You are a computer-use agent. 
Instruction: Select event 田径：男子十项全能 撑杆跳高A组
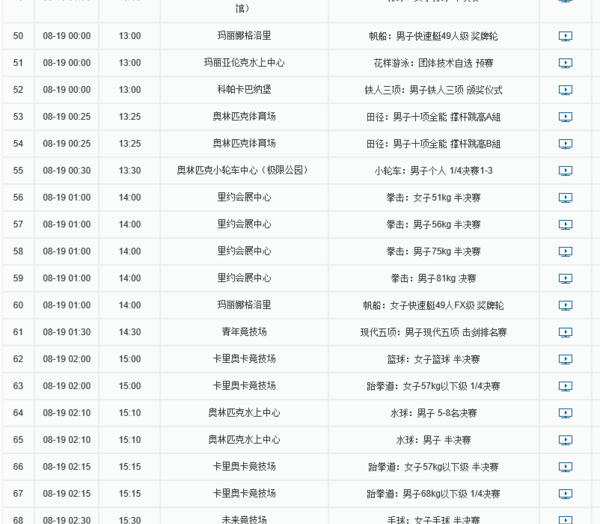click(x=433, y=117)
